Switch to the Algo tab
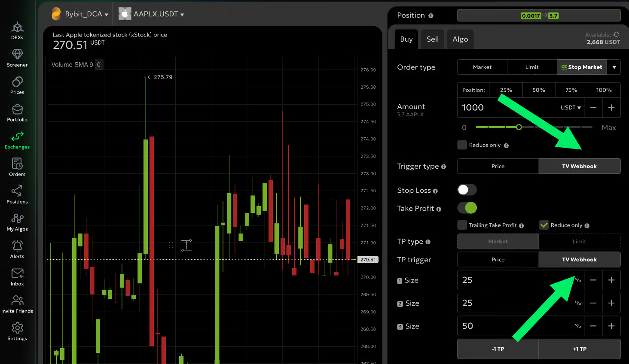 click(460, 39)
